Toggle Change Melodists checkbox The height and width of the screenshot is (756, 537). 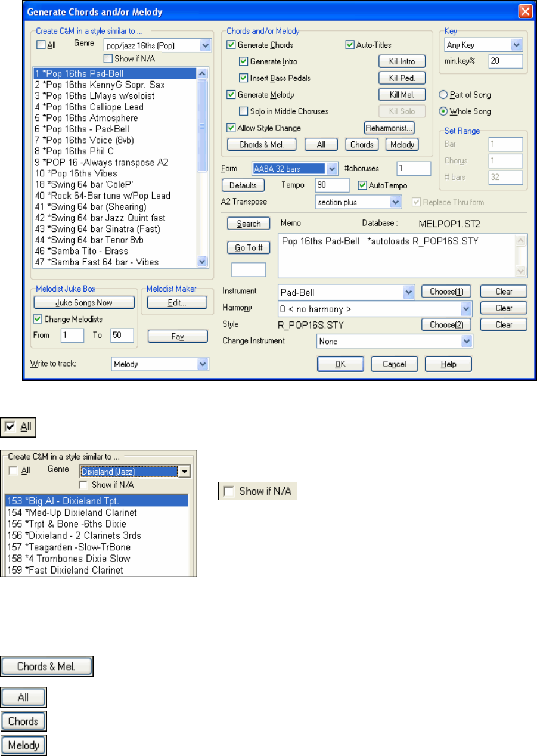point(37,318)
